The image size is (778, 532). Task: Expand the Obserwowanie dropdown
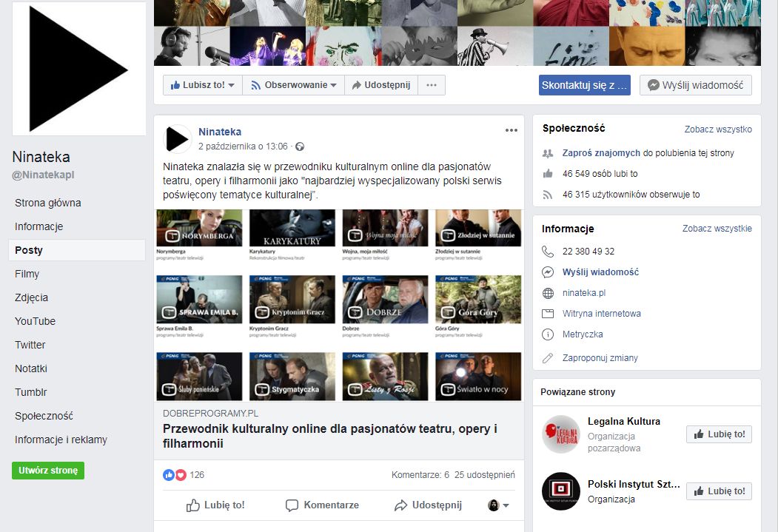click(x=294, y=85)
